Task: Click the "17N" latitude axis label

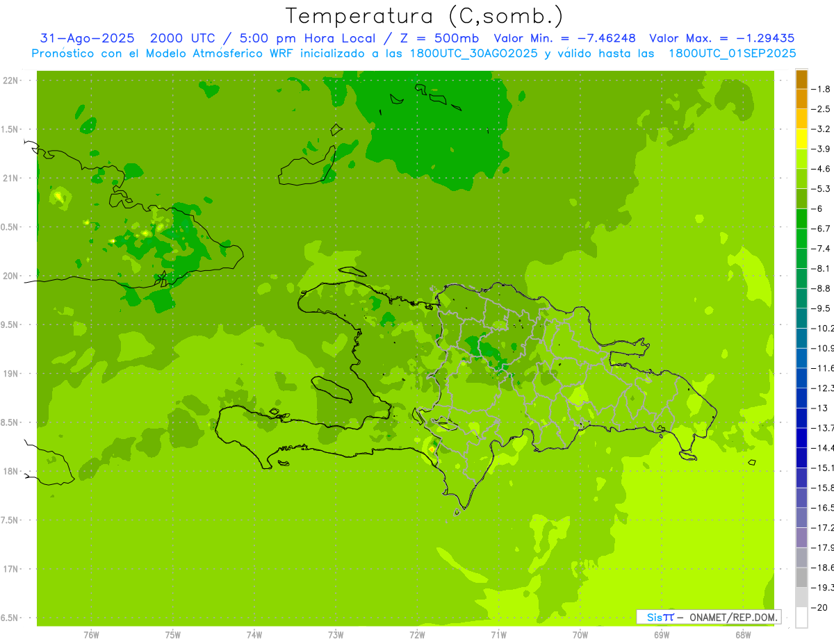Action: click(x=12, y=569)
